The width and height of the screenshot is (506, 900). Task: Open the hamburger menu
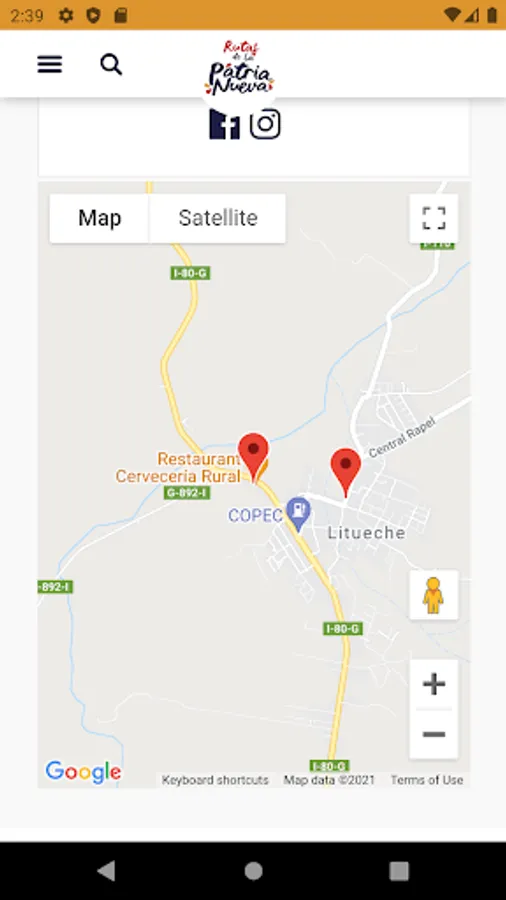click(x=50, y=64)
